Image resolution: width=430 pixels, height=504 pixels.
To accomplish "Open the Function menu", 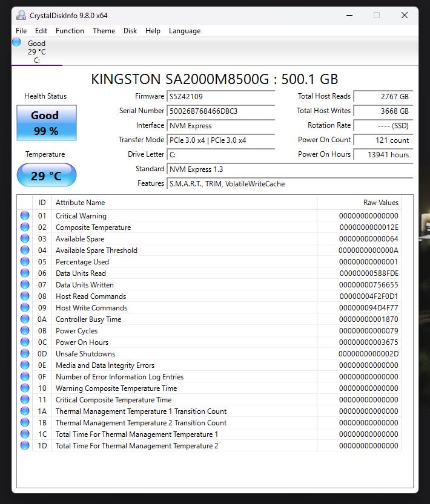I will [x=70, y=30].
